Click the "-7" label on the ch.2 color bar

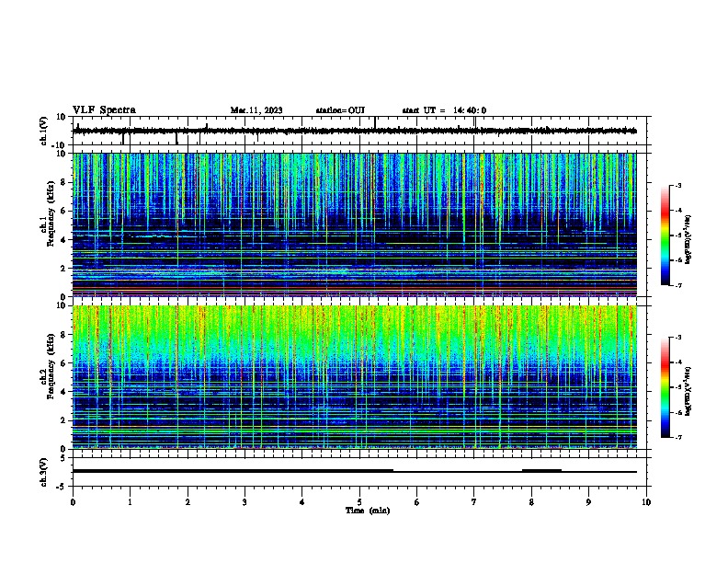[677, 438]
